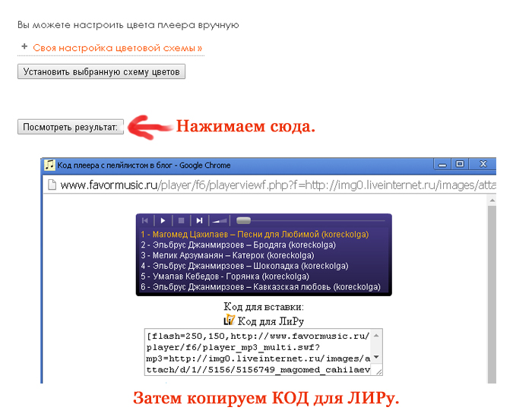The width and height of the screenshot is (532, 420).
Task: Click the volume level icon in player
Action: pyautogui.click(x=220, y=221)
